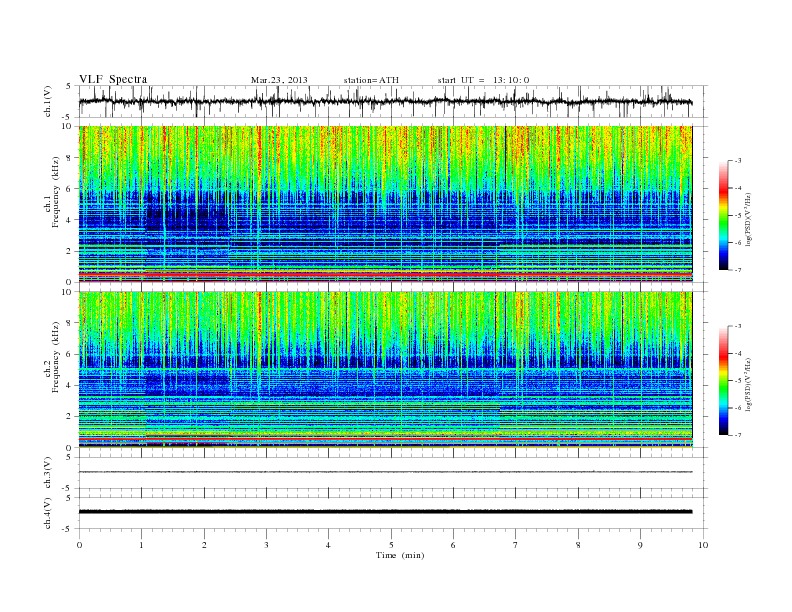Click time axis tick label "0" at bottom
This screenshot has height=612, width=792.
coord(79,545)
